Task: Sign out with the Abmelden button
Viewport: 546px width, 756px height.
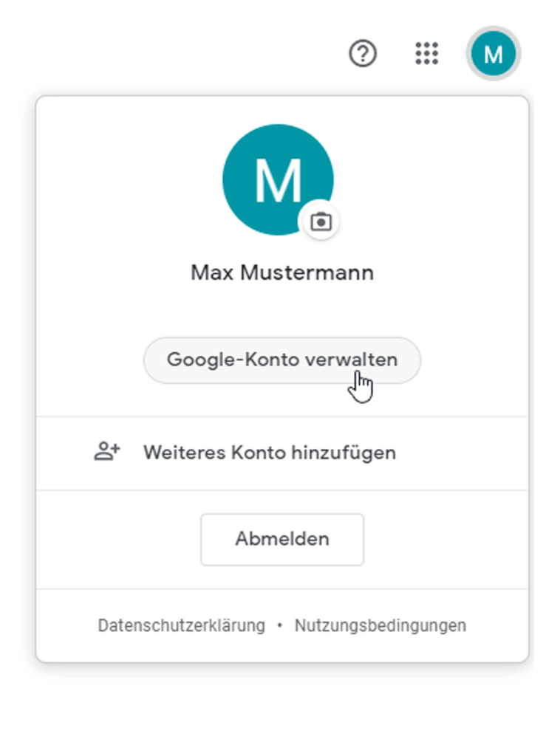Action: (x=282, y=539)
